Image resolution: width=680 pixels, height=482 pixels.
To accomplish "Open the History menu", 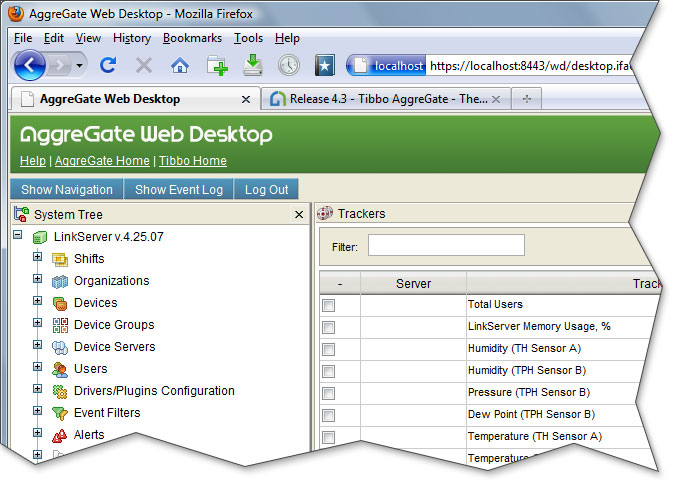I will [x=132, y=38].
